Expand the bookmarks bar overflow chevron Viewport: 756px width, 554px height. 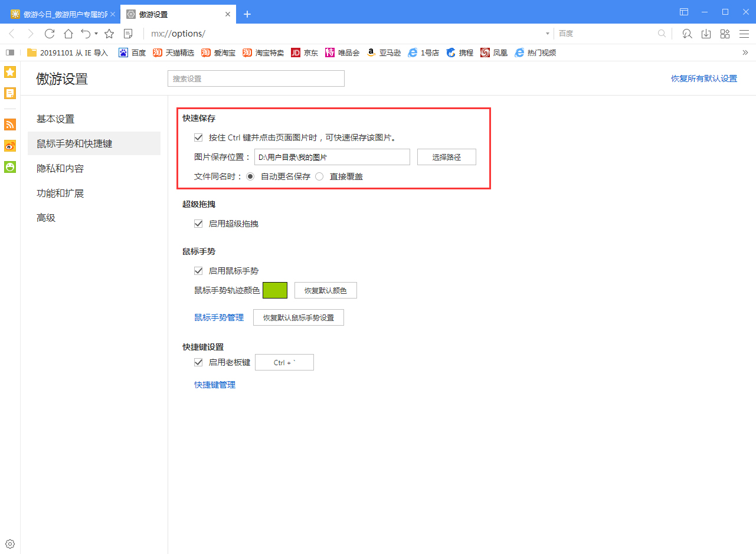(745, 53)
